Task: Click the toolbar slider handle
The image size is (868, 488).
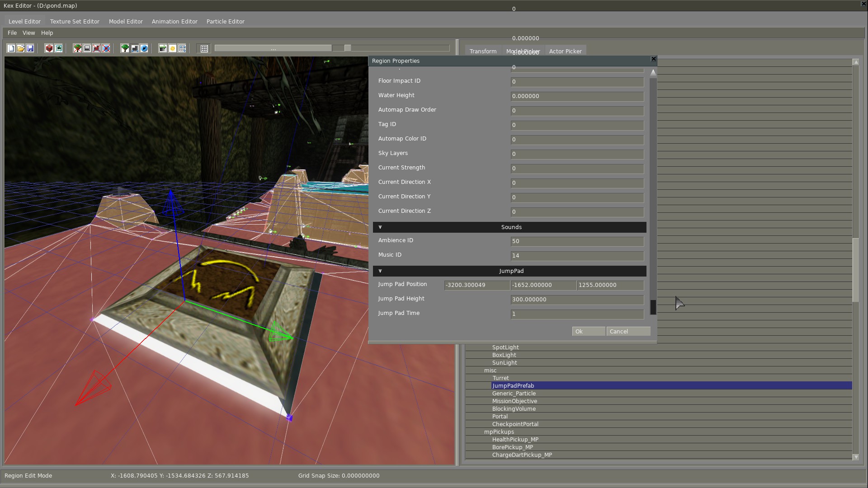Action: pos(348,48)
